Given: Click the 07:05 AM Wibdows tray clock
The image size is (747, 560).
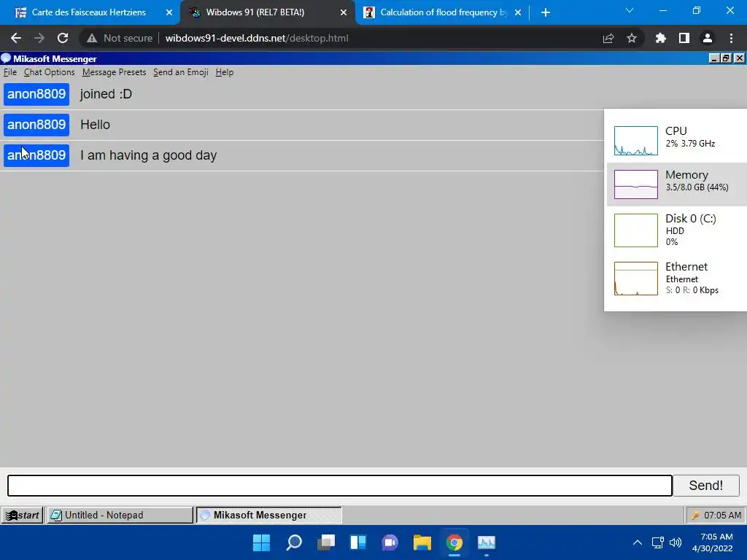Looking at the screenshot, I should 723,516.
